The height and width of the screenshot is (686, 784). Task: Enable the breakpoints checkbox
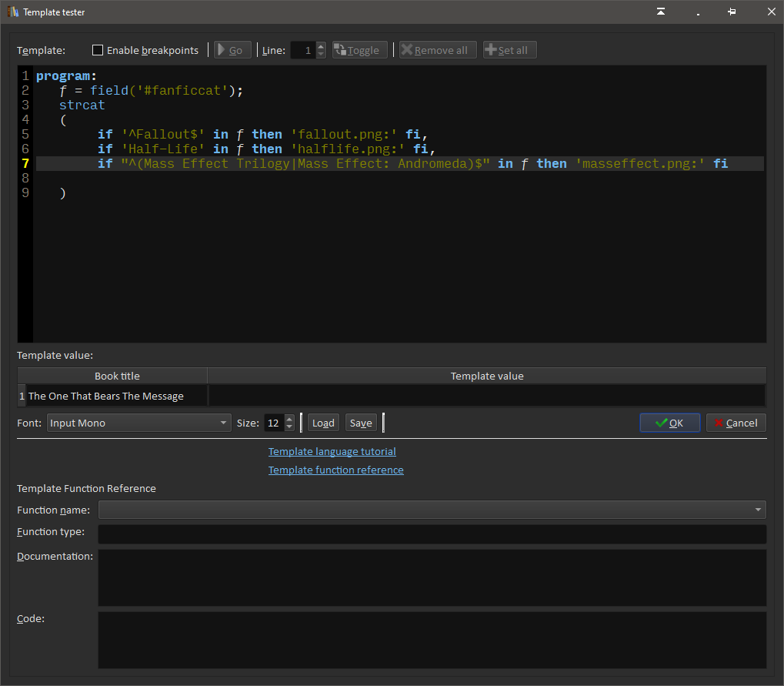(98, 50)
